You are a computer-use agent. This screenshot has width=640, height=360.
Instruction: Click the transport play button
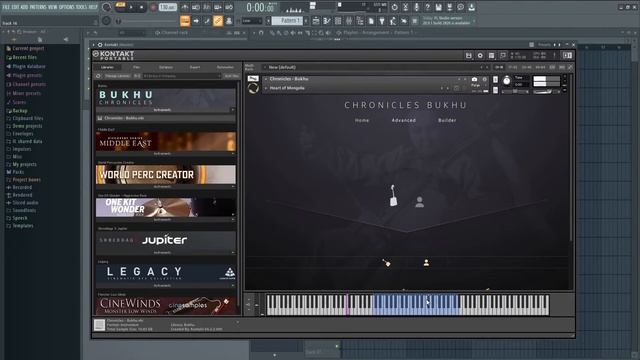click(x=131, y=7)
